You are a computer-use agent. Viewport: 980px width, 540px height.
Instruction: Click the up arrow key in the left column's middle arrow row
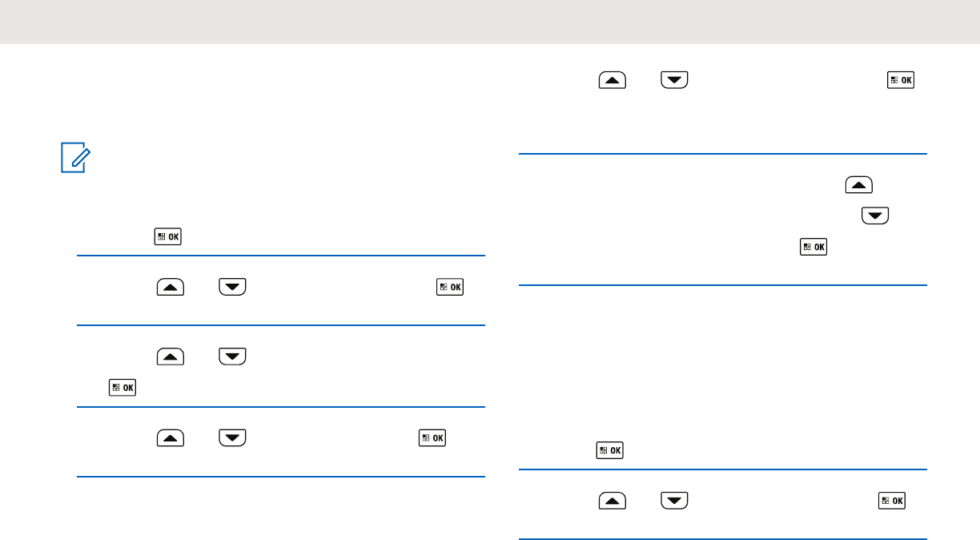coord(171,357)
